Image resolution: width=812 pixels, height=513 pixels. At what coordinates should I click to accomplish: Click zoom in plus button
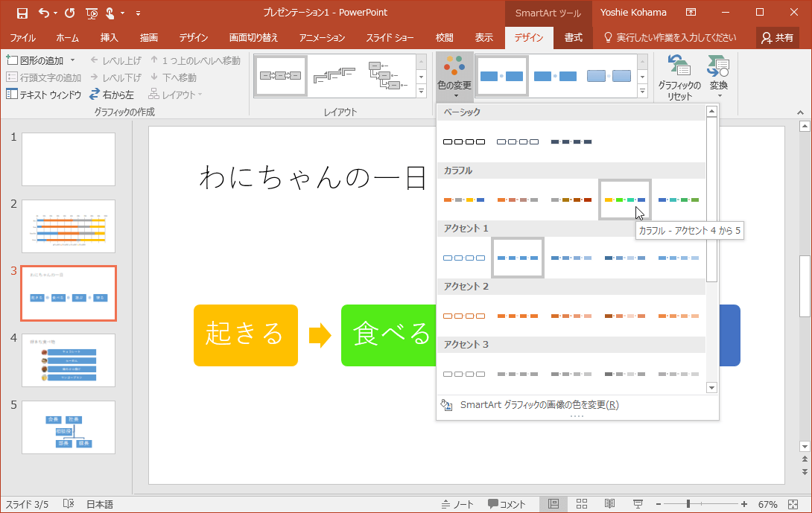tap(744, 504)
